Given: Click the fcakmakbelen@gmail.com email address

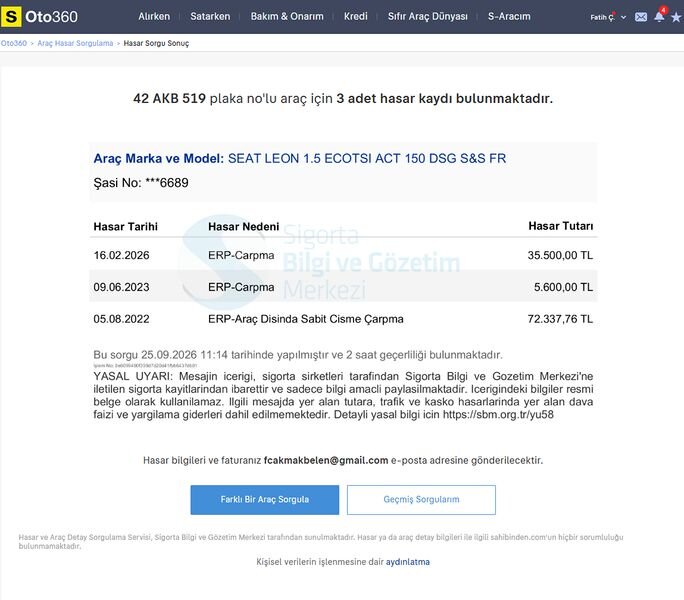Looking at the screenshot, I should (x=326, y=460).
